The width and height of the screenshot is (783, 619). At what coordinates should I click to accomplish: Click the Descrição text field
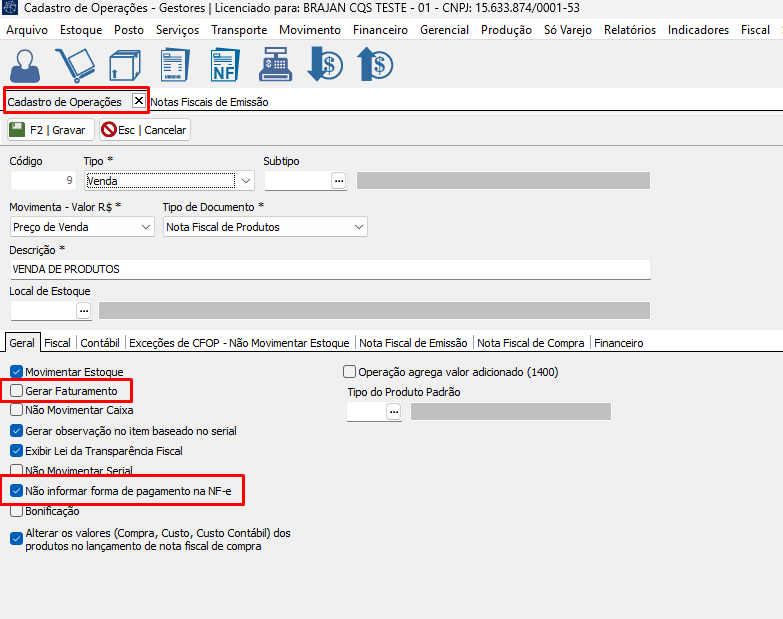(330, 270)
